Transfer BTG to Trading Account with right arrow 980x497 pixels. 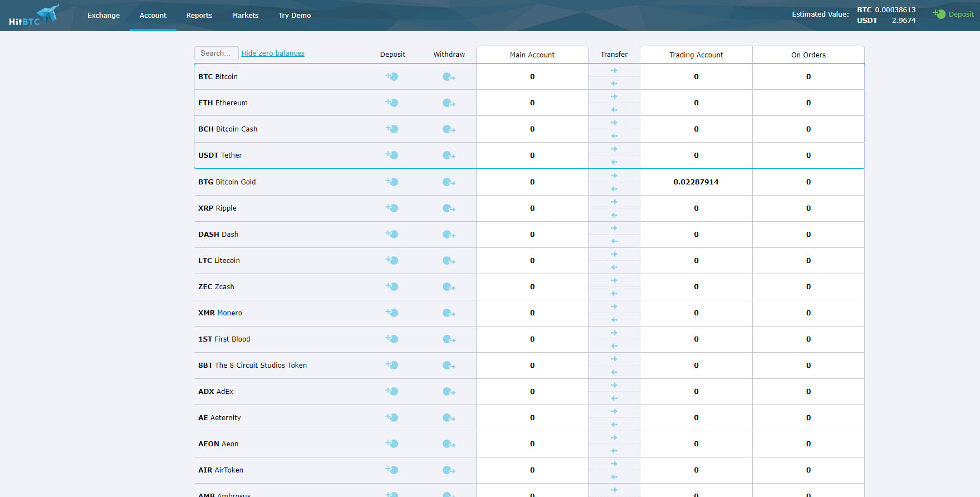tap(614, 176)
